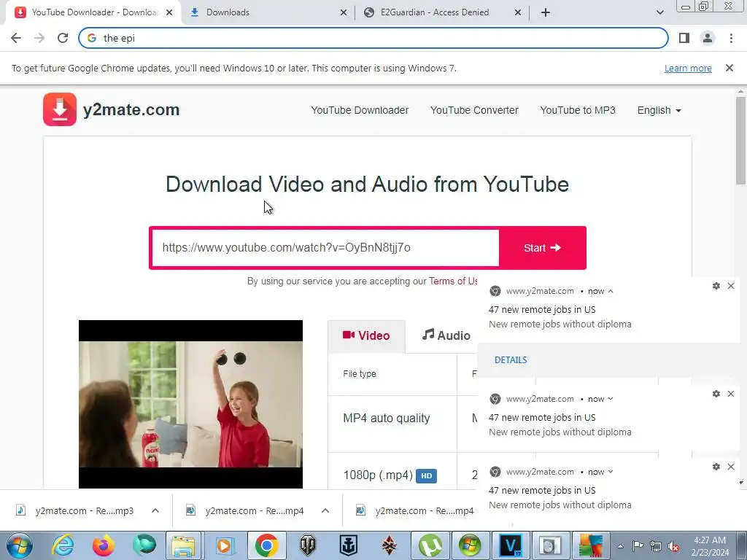Screen dimensions: 747x560
Task: Close the third y2mate notification
Action: coord(731,467)
